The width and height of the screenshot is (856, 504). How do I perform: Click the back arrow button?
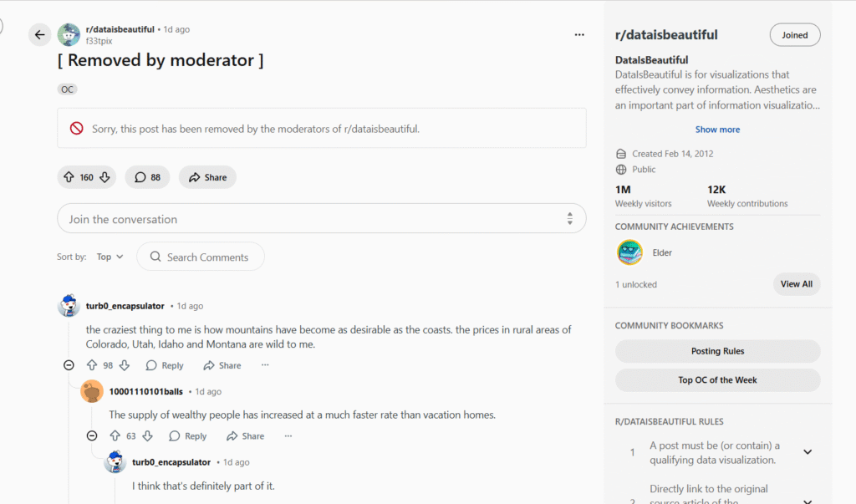click(39, 34)
